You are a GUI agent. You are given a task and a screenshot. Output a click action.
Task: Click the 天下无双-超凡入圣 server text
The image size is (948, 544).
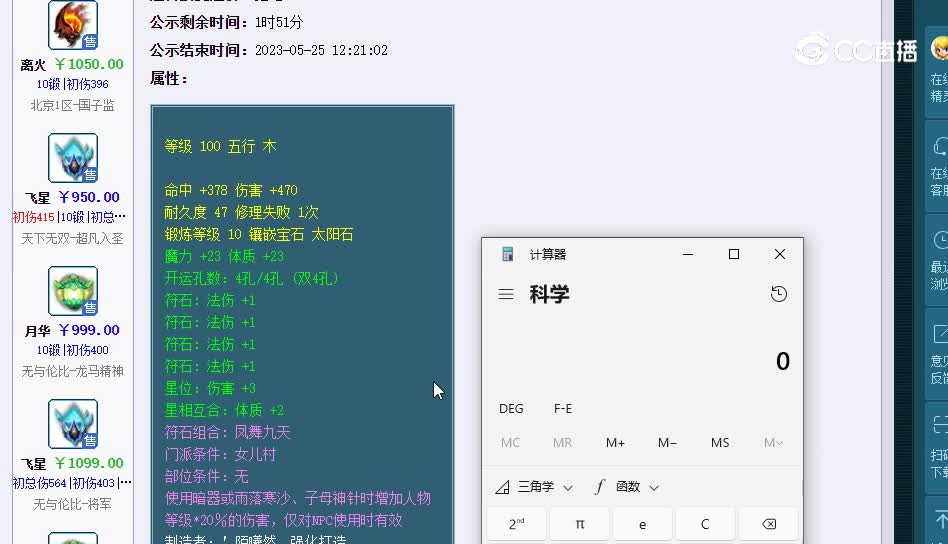coord(73,238)
